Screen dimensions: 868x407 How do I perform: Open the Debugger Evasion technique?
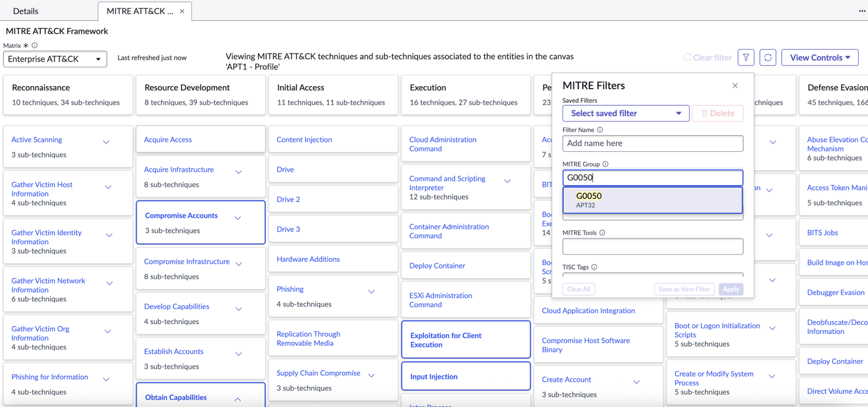(x=835, y=293)
